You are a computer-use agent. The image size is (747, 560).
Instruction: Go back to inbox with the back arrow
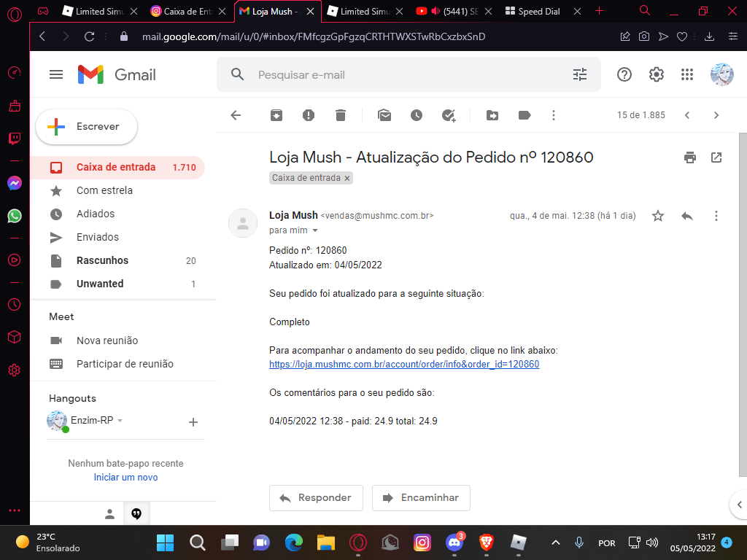pos(236,115)
